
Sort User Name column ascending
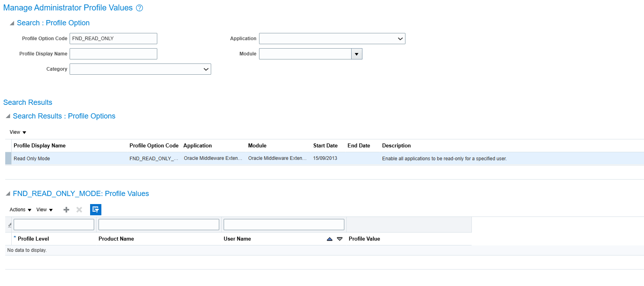[329, 239]
